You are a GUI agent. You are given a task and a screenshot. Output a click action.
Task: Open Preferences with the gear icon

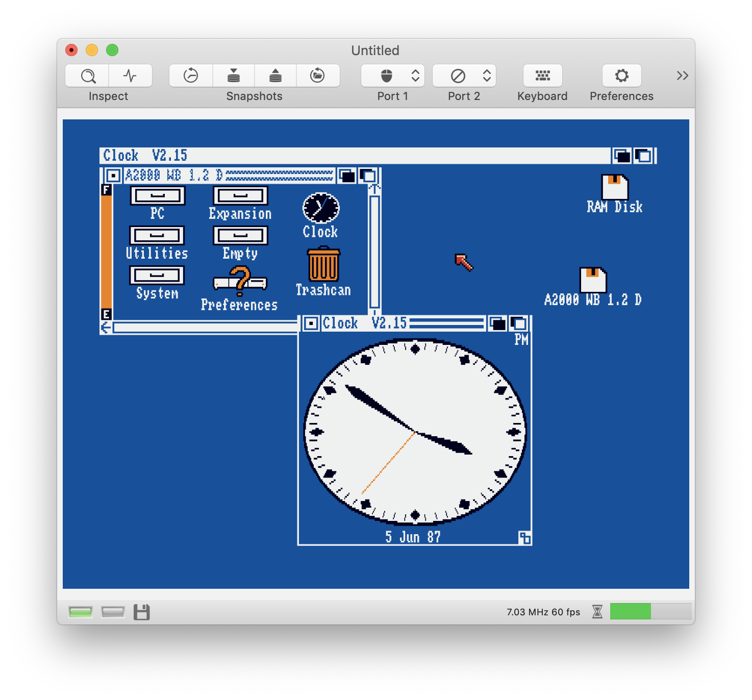coord(621,76)
